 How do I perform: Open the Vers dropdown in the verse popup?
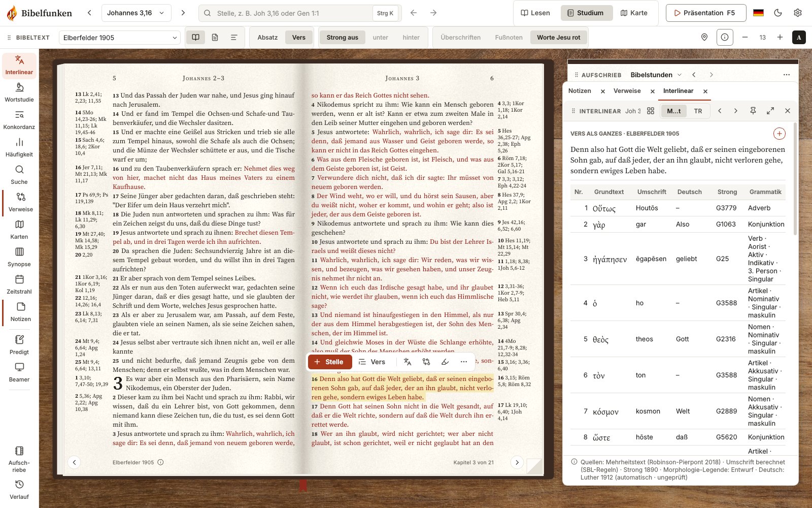coord(372,362)
